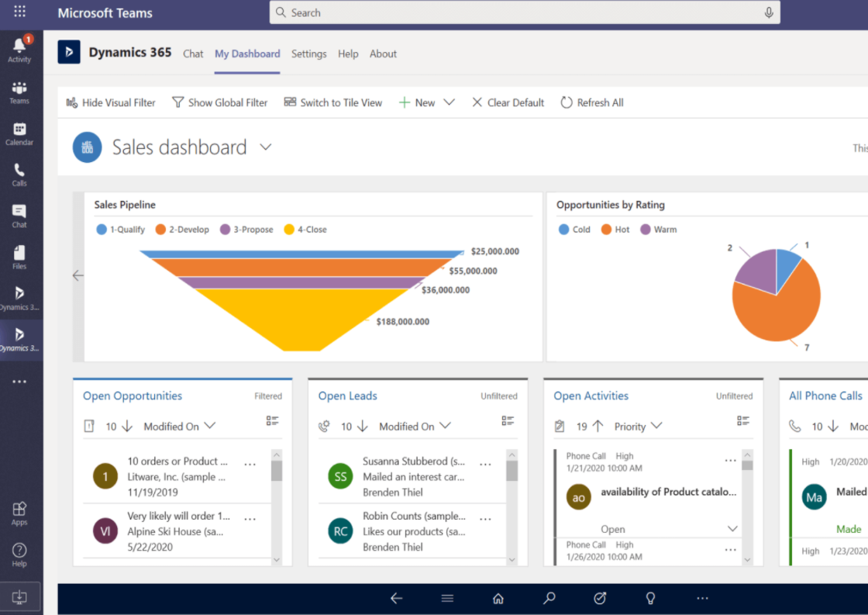Switch to Tile View
The image size is (868, 615).
tap(333, 102)
